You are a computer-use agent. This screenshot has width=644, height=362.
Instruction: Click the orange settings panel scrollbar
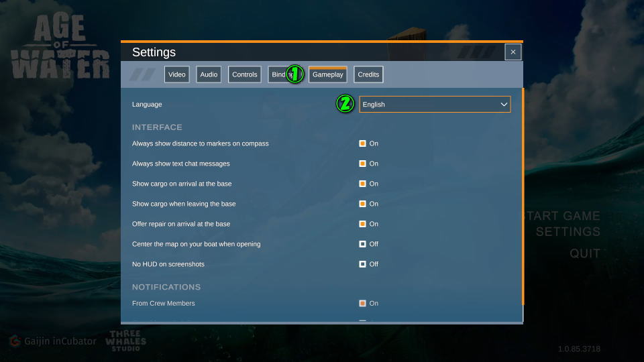tap(522, 194)
